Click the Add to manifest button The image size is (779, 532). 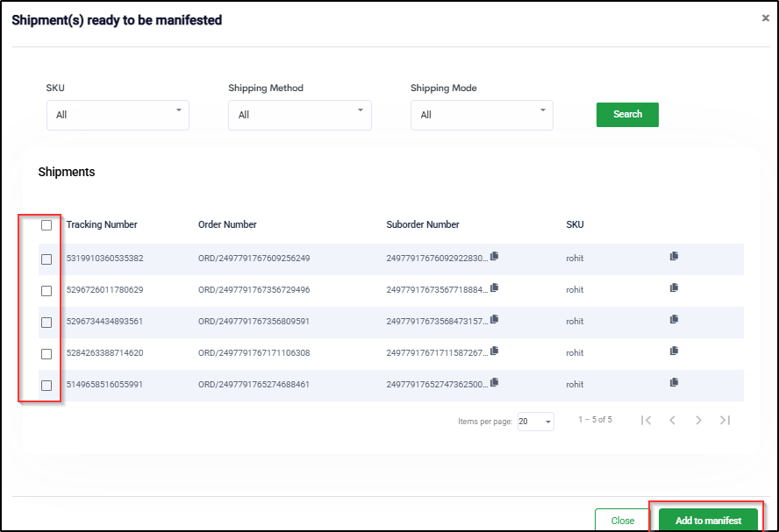(x=708, y=521)
